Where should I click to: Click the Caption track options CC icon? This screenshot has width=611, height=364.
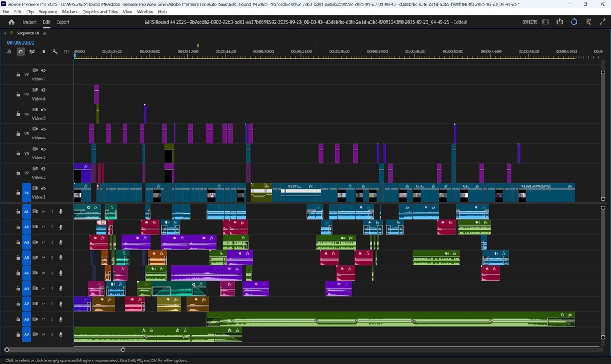pyautogui.click(x=66, y=52)
